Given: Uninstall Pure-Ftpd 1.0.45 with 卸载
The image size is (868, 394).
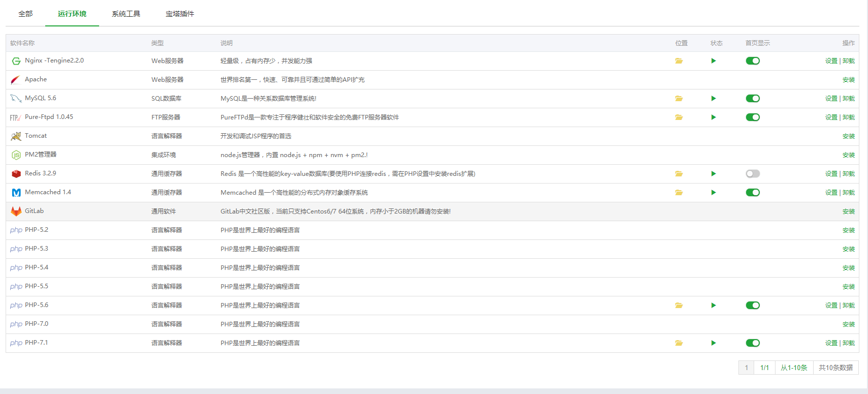Looking at the screenshot, I should pyautogui.click(x=849, y=117).
